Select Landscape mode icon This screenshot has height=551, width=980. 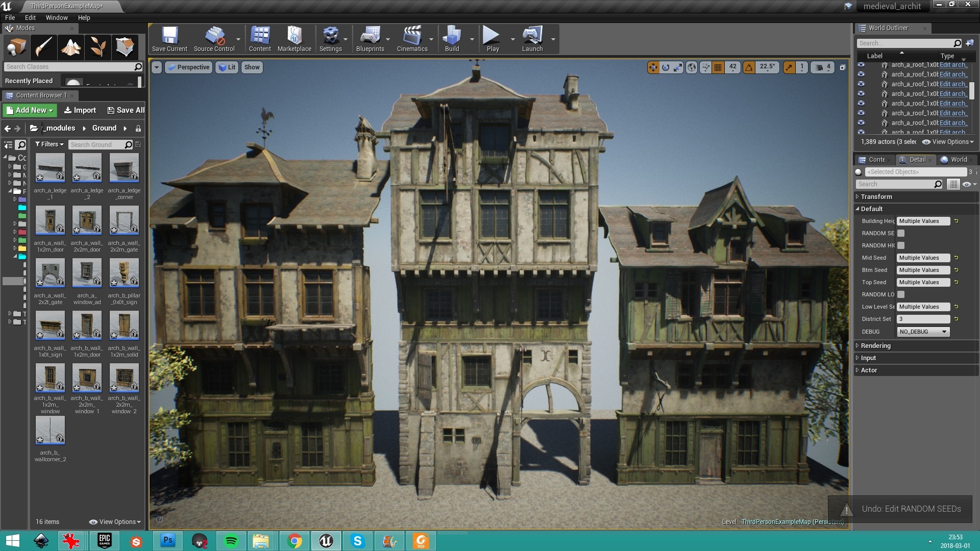[70, 47]
